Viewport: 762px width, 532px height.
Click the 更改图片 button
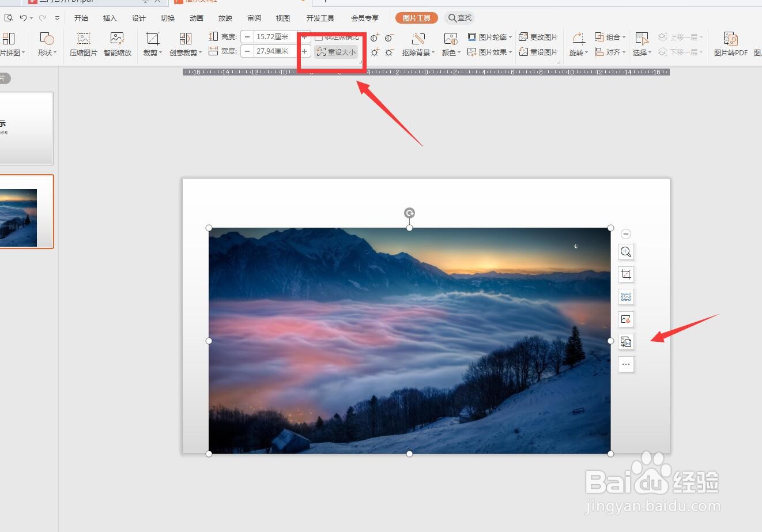click(x=538, y=37)
